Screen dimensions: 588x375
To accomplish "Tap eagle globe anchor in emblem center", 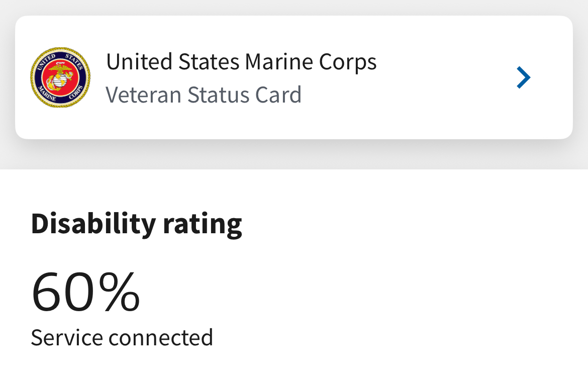I will [60, 77].
